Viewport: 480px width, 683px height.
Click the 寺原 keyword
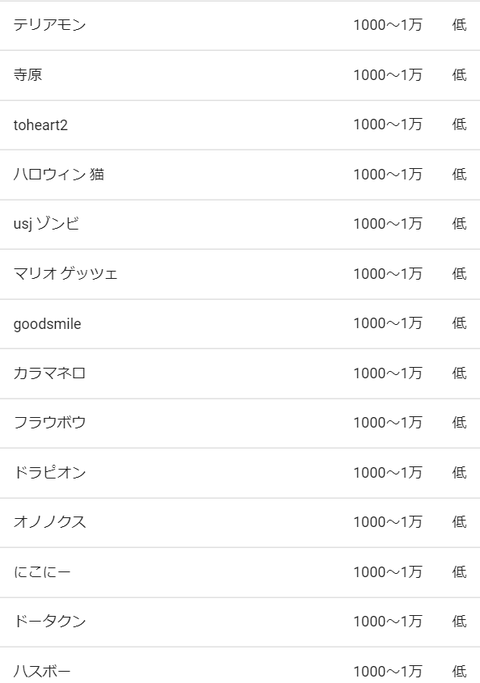click(x=28, y=75)
